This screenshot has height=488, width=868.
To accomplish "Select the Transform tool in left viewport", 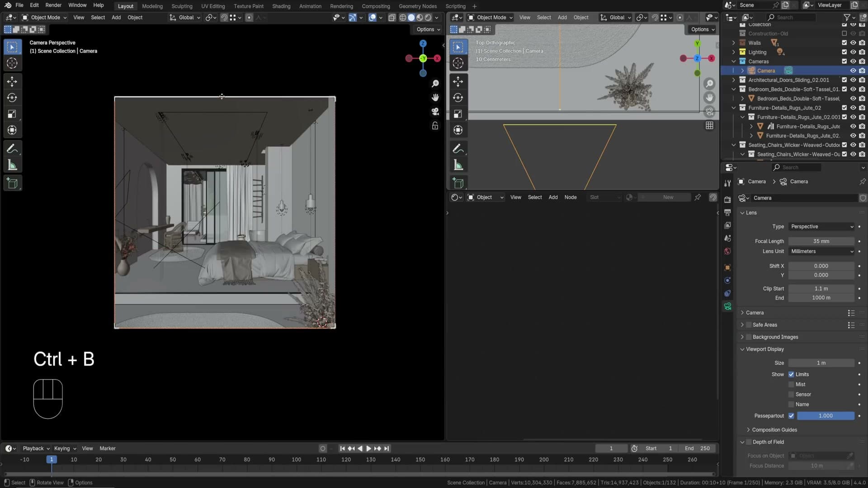I will (12, 130).
